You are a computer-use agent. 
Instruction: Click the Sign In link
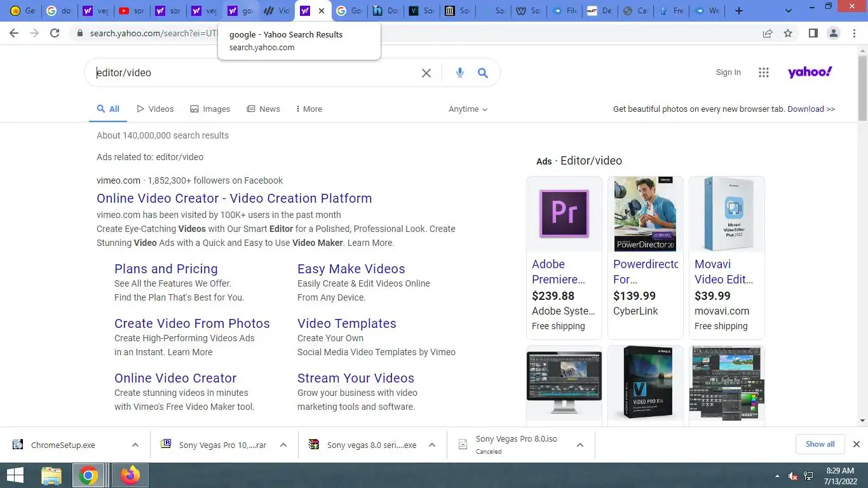pyautogui.click(x=728, y=72)
